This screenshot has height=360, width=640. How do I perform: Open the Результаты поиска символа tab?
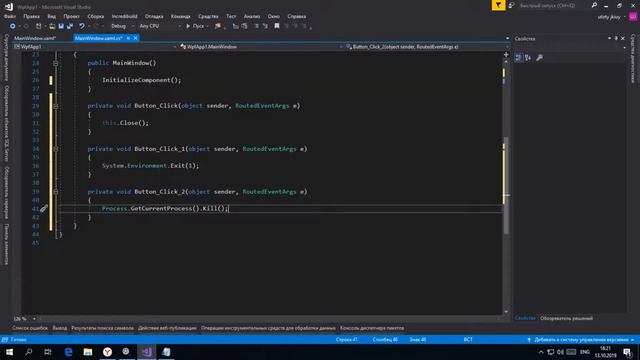coord(102,328)
